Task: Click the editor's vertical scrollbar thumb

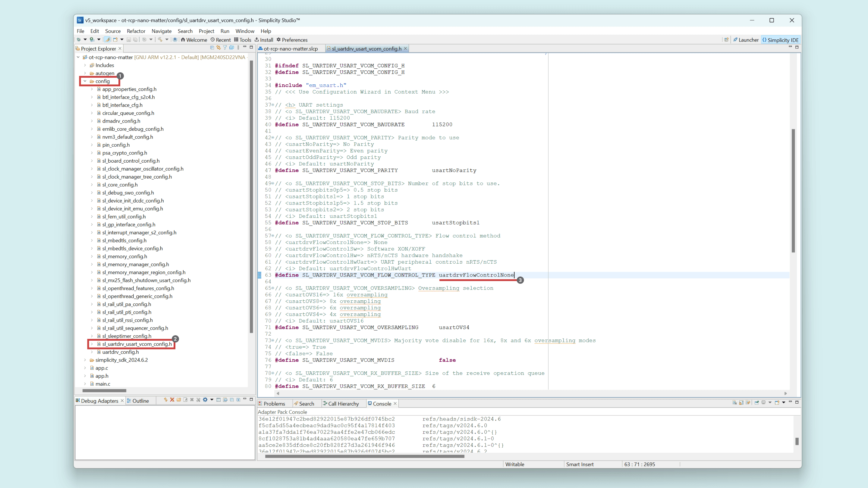Action: (793, 190)
